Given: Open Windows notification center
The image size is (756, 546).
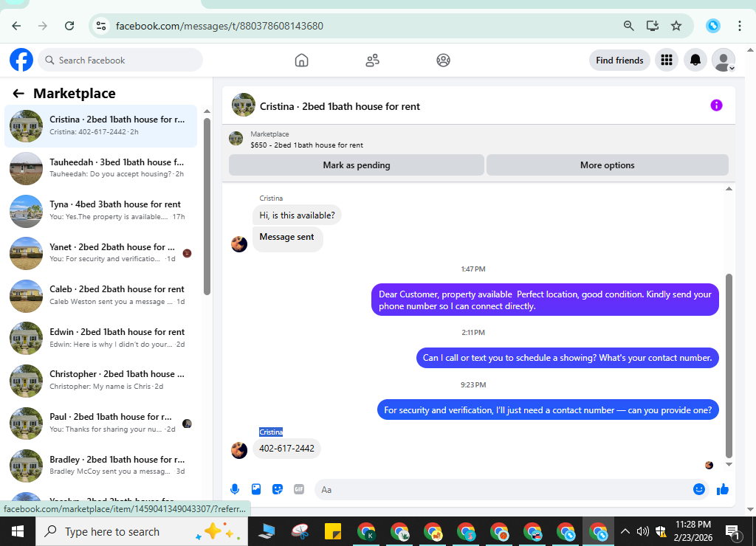Looking at the screenshot, I should (x=733, y=531).
